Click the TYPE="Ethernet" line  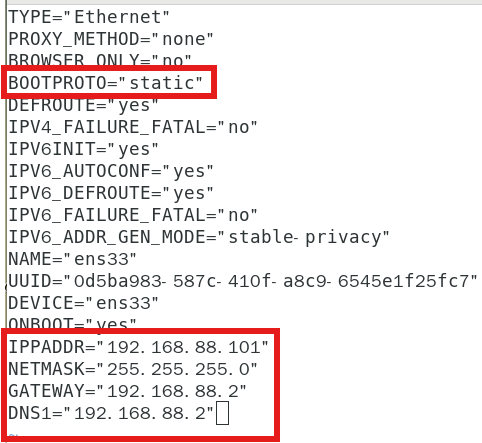(x=89, y=17)
